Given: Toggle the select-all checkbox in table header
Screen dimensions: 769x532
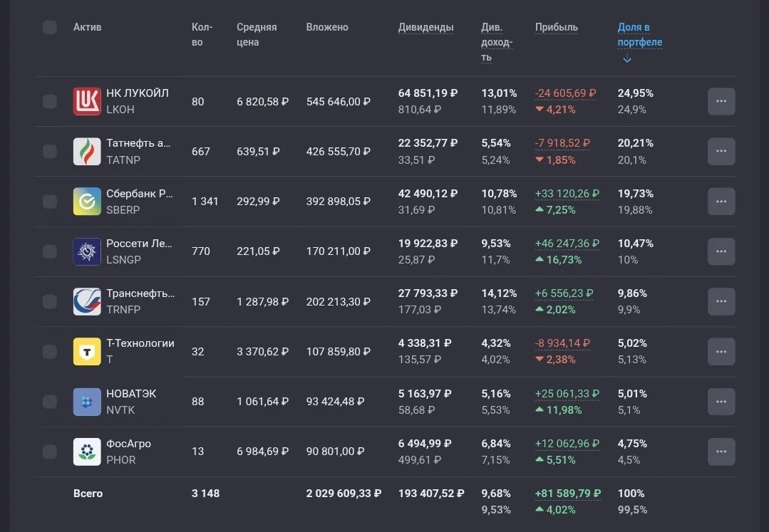Looking at the screenshot, I should [x=50, y=27].
